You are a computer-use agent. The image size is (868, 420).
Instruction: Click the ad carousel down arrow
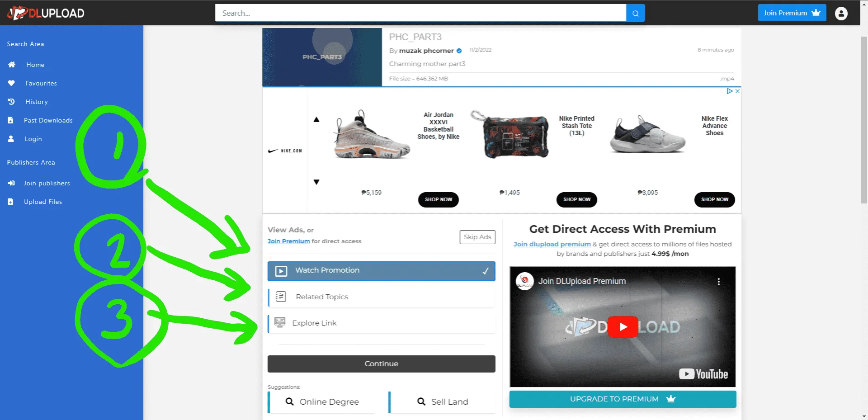pos(316,182)
